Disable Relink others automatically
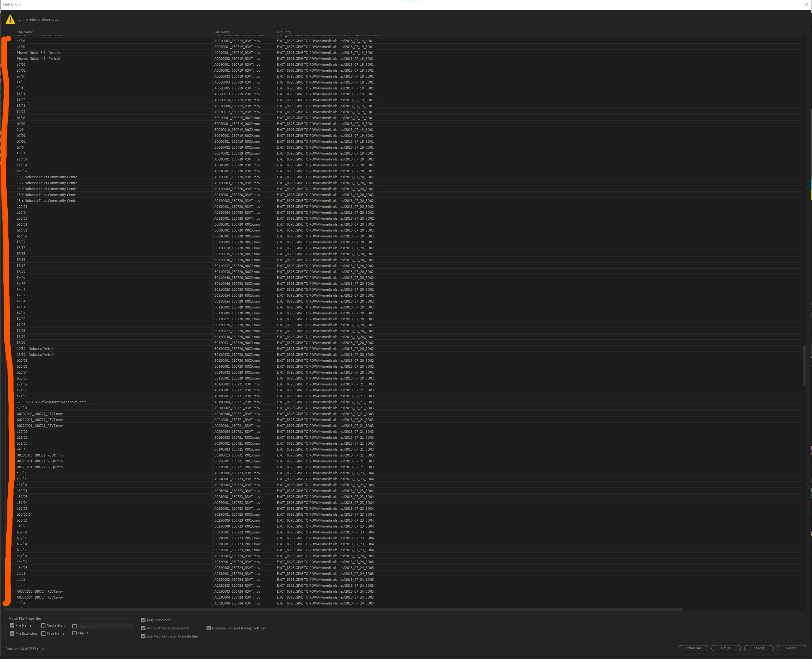This screenshot has width=812, height=659. pos(143,628)
